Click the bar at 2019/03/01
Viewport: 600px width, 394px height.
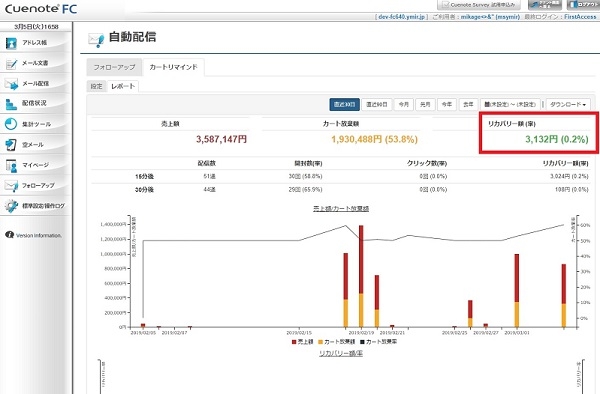tap(517, 290)
